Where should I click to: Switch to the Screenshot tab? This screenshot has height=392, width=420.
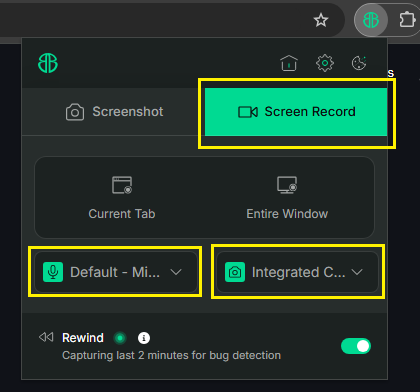point(113,112)
